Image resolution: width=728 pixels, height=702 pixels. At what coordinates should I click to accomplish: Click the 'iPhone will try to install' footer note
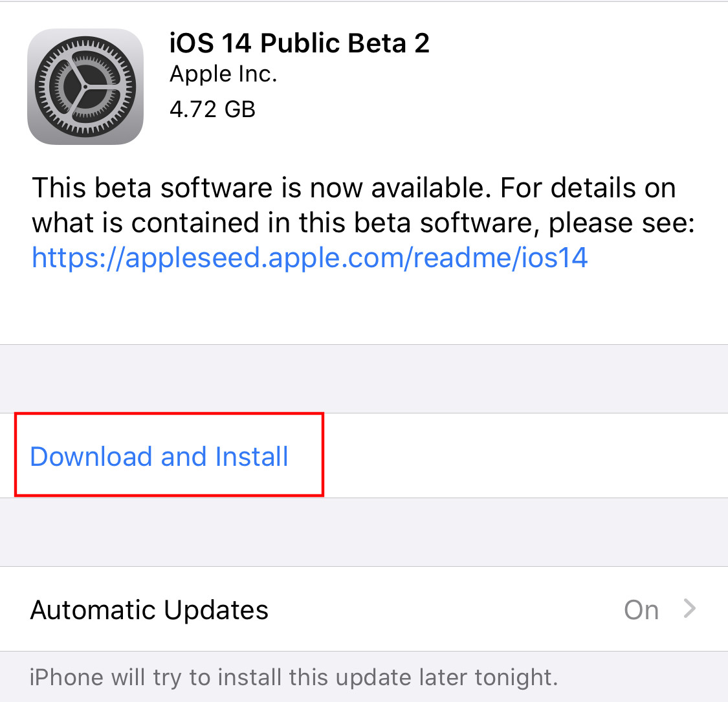pyautogui.click(x=293, y=677)
